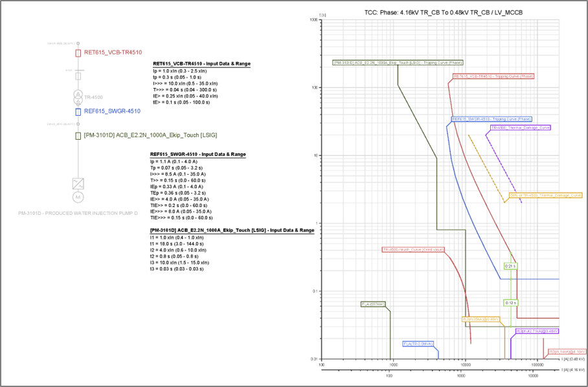Select the RET615_VCB-TR4510 Tripping Curve label
This screenshot has width=588, height=387.
493,76
